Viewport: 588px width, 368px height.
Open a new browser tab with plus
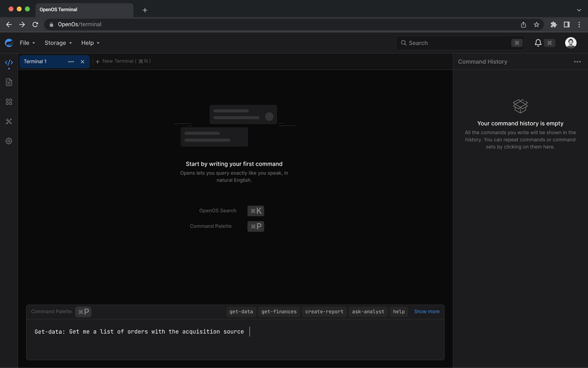(145, 10)
